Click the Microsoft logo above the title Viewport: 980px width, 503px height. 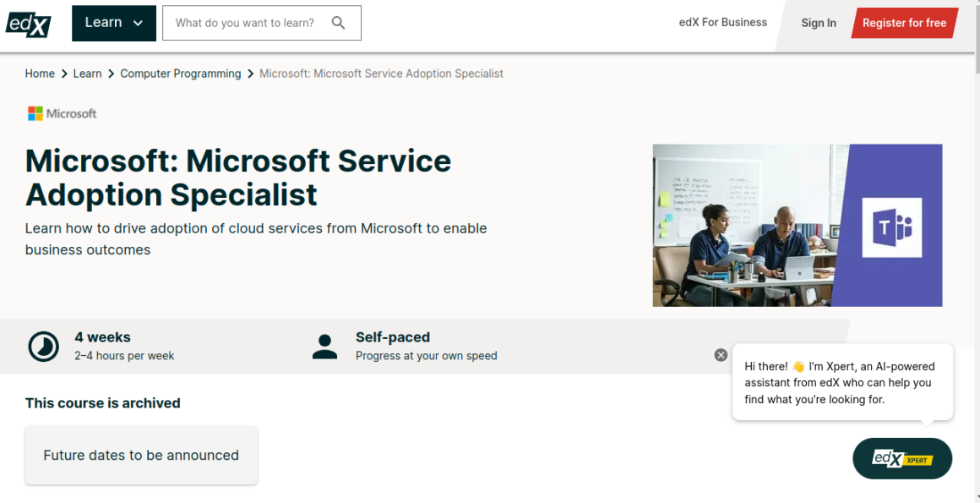(63, 113)
